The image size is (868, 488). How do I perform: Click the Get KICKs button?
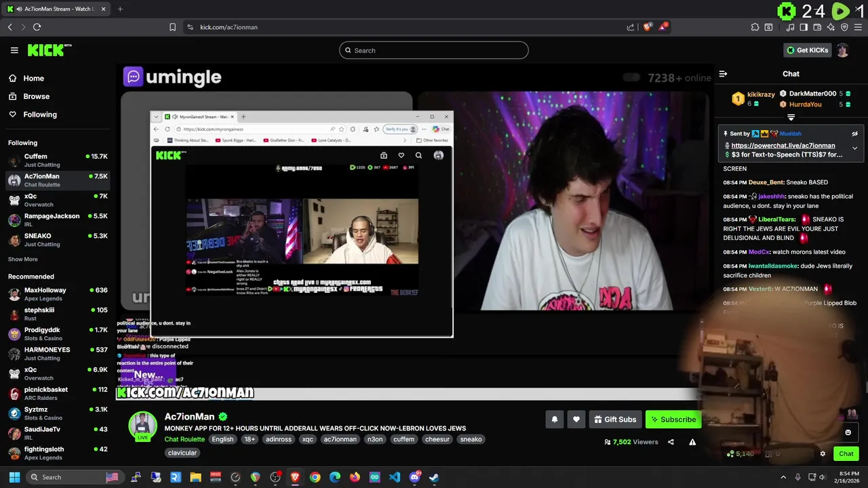(807, 50)
